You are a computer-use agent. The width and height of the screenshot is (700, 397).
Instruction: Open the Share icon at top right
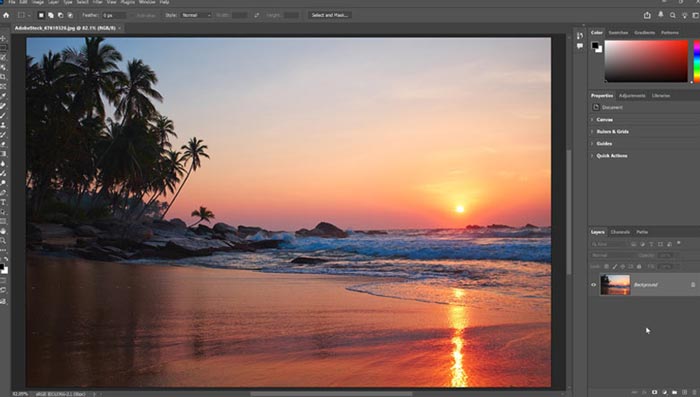(x=647, y=15)
